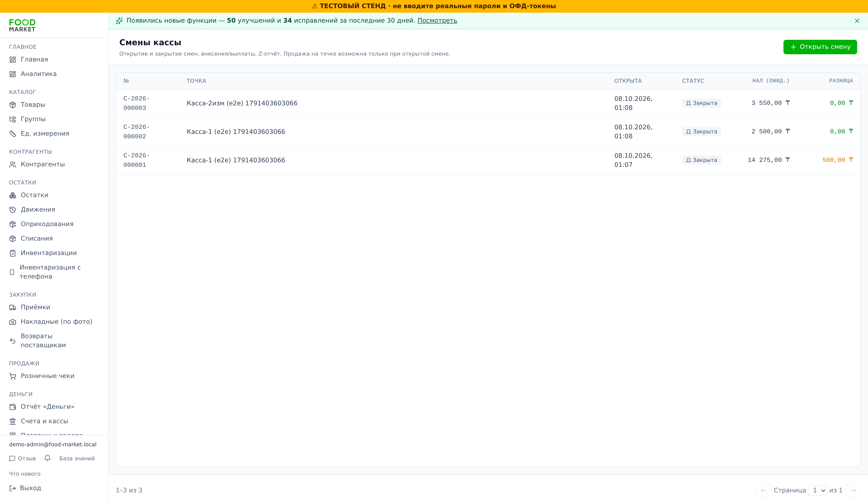Dismiss the new features banner
The image size is (868, 501).
[x=857, y=21]
